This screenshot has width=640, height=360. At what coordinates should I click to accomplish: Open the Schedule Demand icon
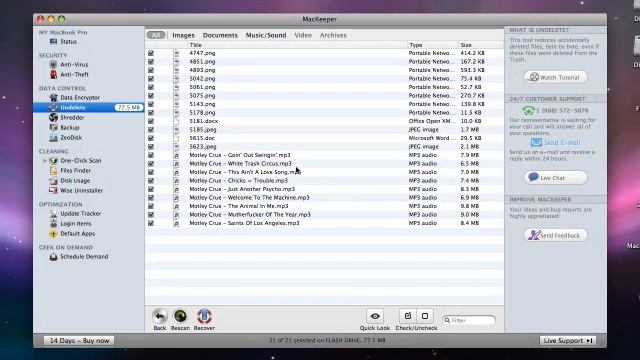tap(53, 257)
